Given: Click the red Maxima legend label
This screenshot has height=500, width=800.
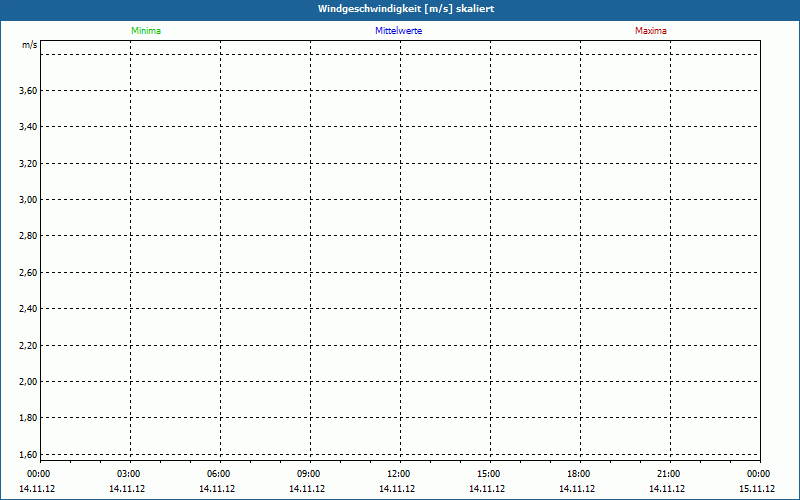Looking at the screenshot, I should (x=651, y=31).
